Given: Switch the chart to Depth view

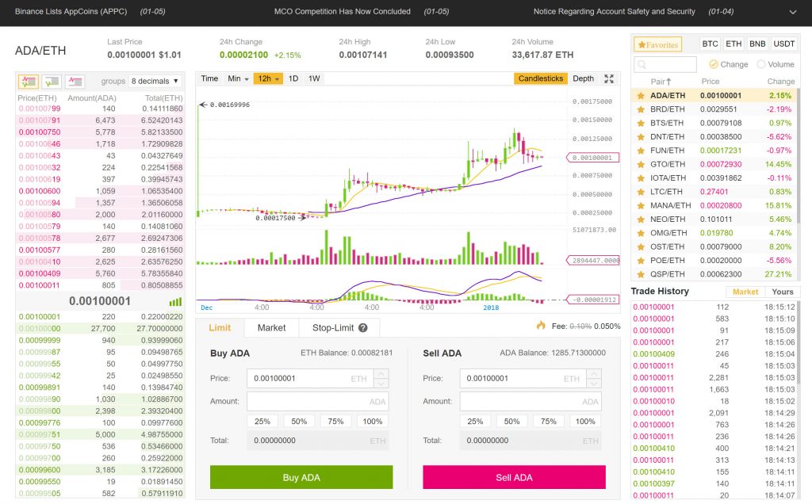Looking at the screenshot, I should 583,78.
